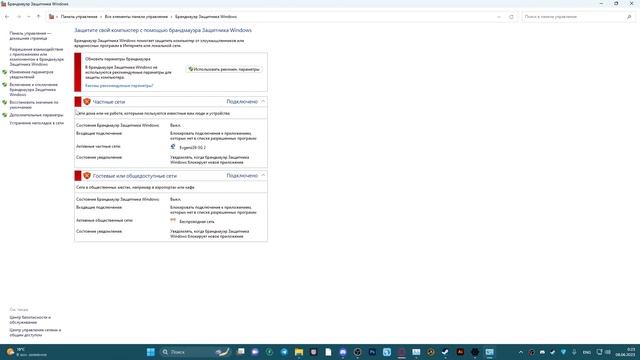Go back using the navigation arrow

point(7,17)
